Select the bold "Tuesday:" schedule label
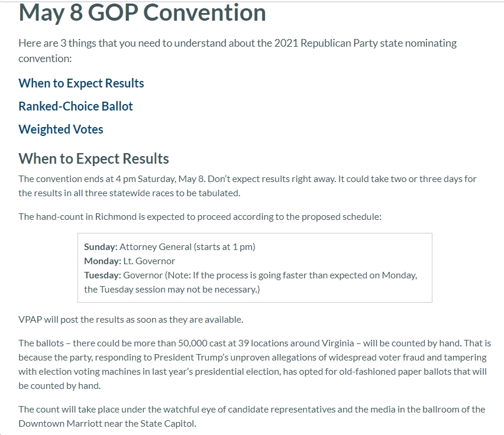The width and height of the screenshot is (504, 435). pos(102,275)
